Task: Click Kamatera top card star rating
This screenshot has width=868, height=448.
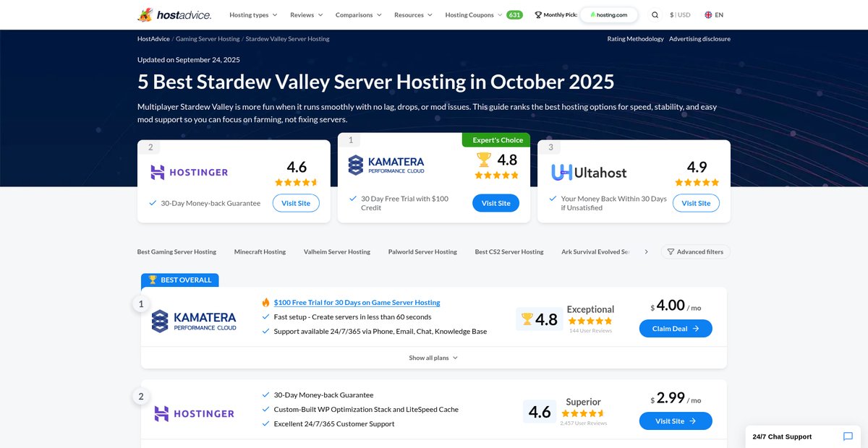Action: tap(497, 175)
